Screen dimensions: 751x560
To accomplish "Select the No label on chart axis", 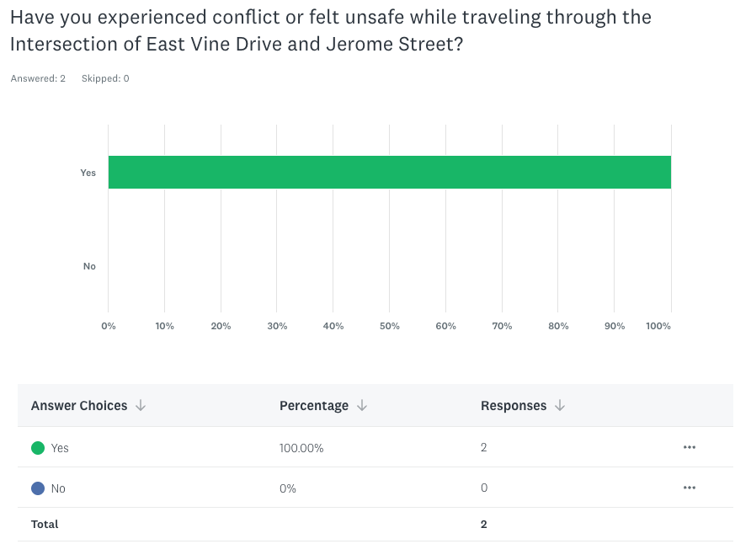I will (89, 266).
